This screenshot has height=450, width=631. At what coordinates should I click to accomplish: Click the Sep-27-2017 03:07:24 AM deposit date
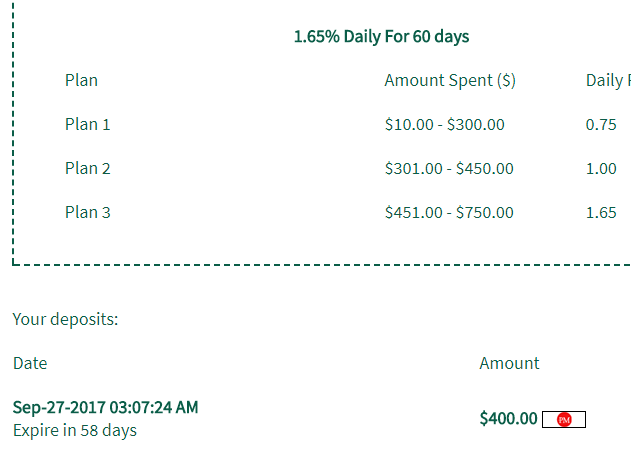pyautogui.click(x=105, y=408)
